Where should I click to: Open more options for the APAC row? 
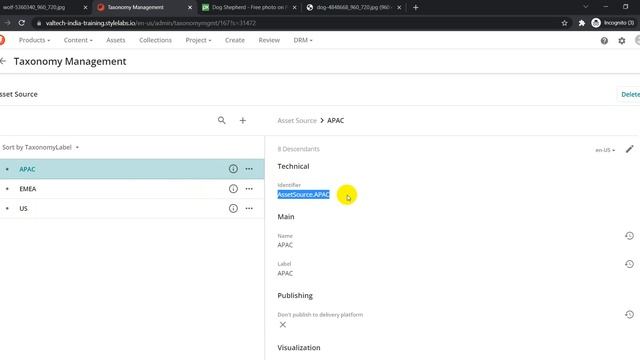pos(249,169)
